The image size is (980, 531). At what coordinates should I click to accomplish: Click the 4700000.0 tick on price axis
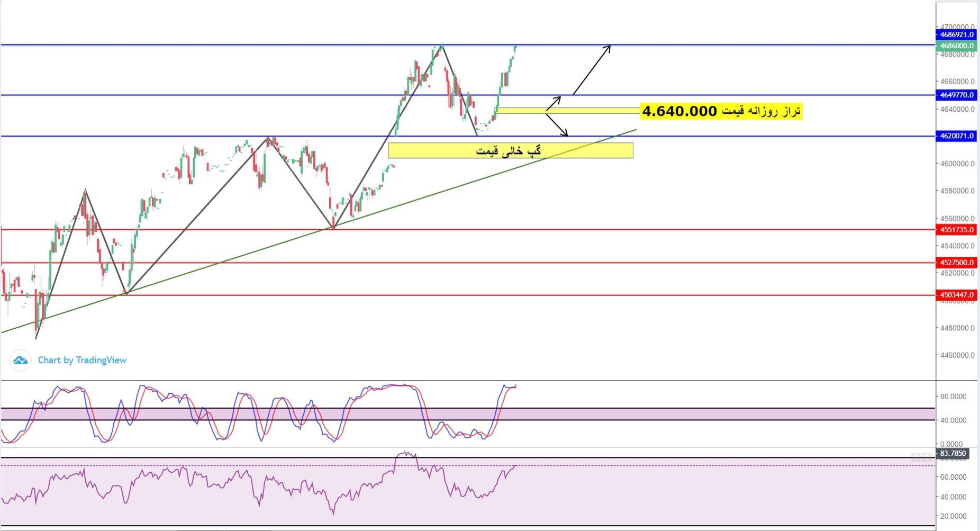click(957, 26)
